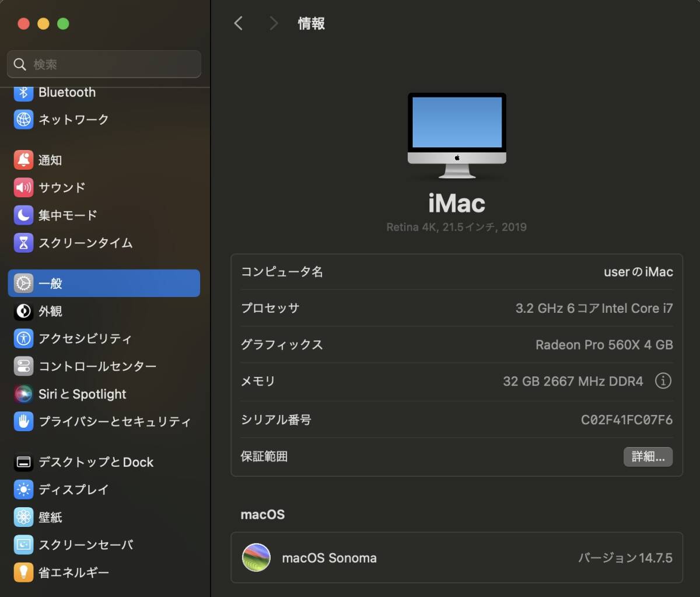
Task: Click the macOS Sonoma logo icon
Action: pyautogui.click(x=256, y=557)
